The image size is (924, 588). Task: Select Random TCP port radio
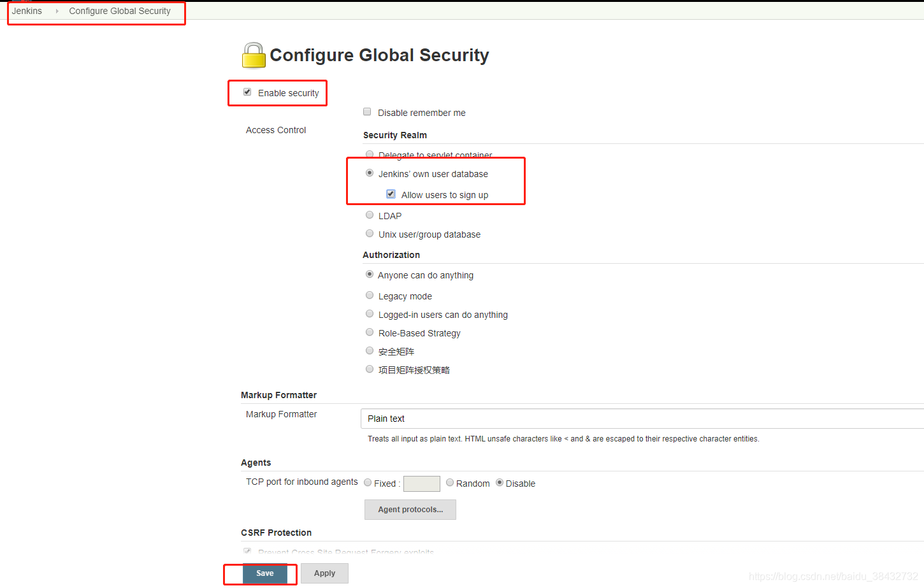(x=450, y=483)
